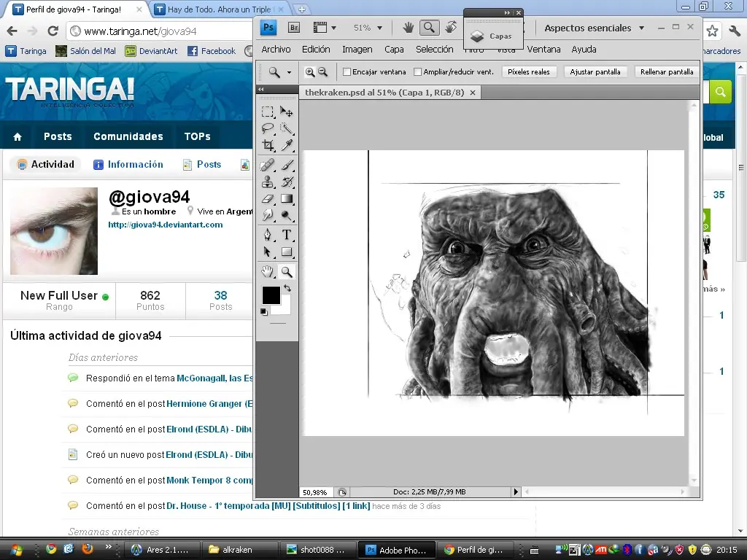The width and height of the screenshot is (747, 560).
Task: Select the Hand tool in toolbox
Action: (x=268, y=271)
